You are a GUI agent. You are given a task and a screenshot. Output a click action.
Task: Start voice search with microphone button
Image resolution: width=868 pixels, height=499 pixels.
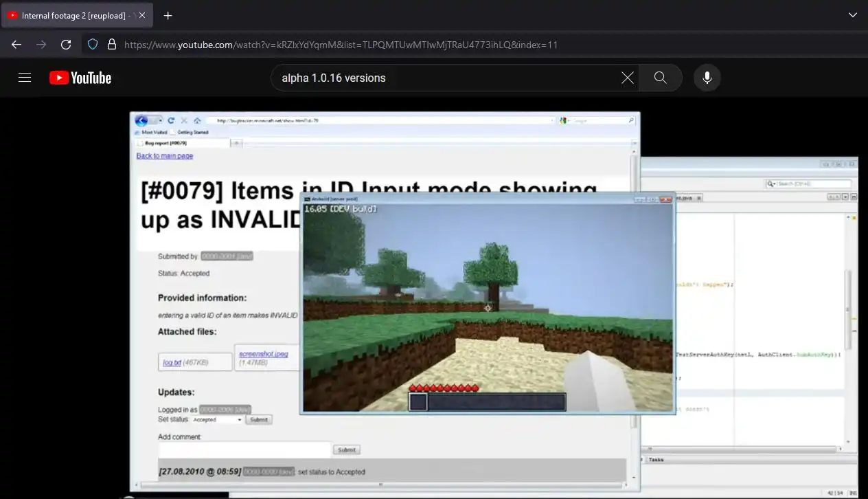(707, 78)
